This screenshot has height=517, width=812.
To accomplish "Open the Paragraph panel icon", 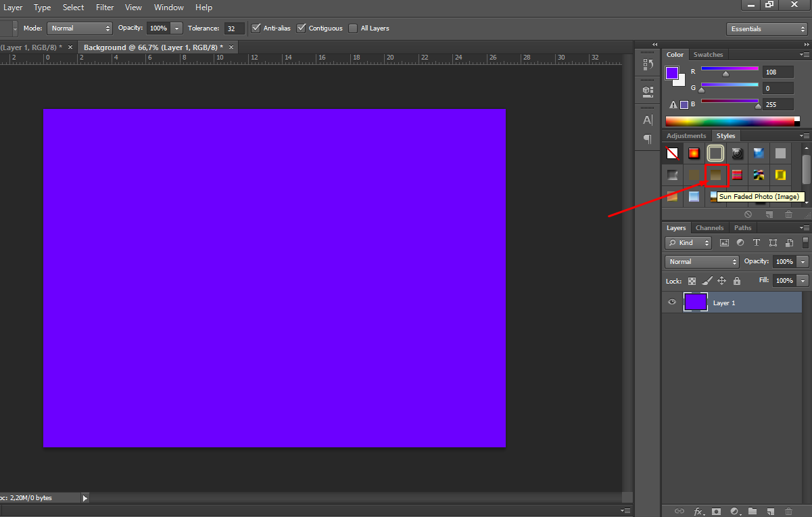I will tap(647, 139).
